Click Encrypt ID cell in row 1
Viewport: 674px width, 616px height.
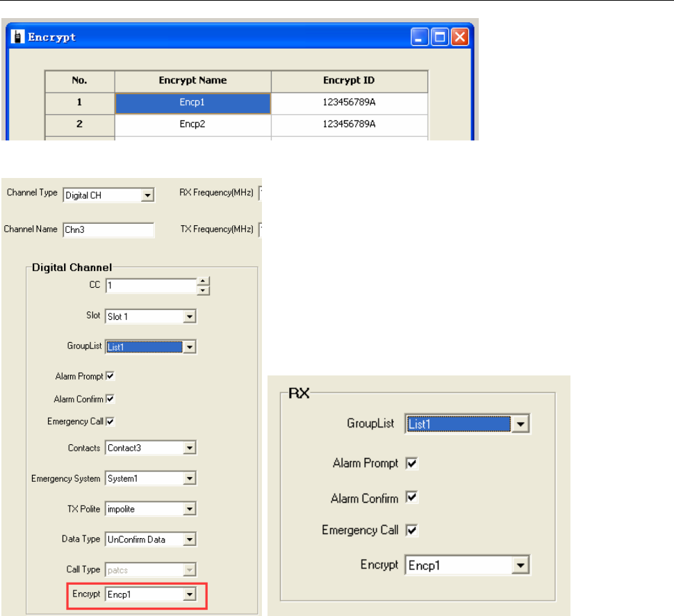349,103
